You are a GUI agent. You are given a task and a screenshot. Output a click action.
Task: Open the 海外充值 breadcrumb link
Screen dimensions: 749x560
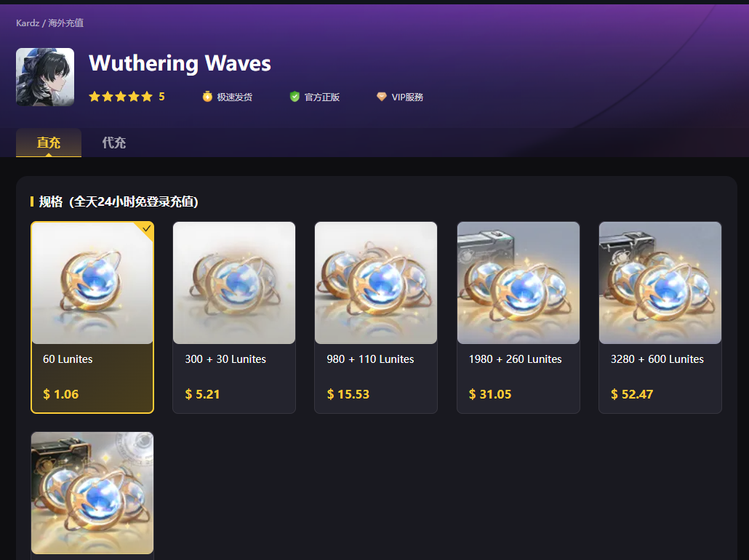coord(66,23)
